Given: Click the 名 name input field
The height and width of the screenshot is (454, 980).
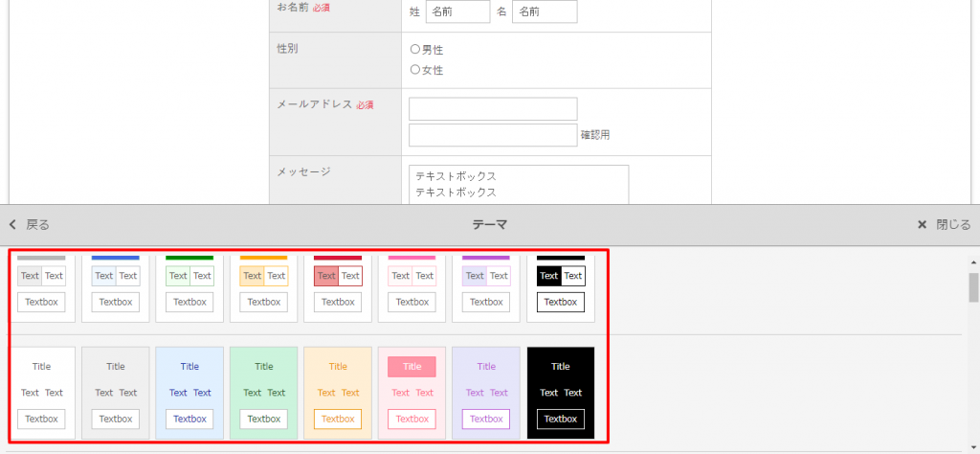Looking at the screenshot, I should click(x=545, y=11).
